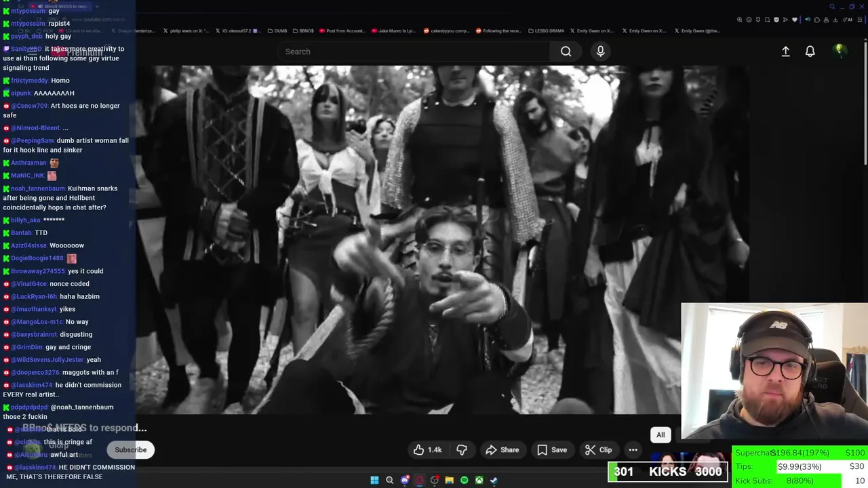
Task: Open 'Following the rece...' bookmark
Action: pyautogui.click(x=498, y=30)
